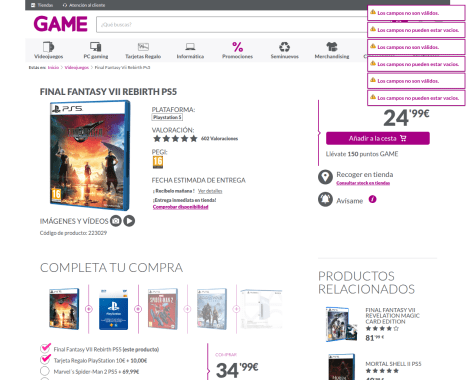Viewport: 475px width, 380px height.
Task: Uncheck Final Fantasy VII Rebirth PS5 este producto
Action: click(x=45, y=349)
